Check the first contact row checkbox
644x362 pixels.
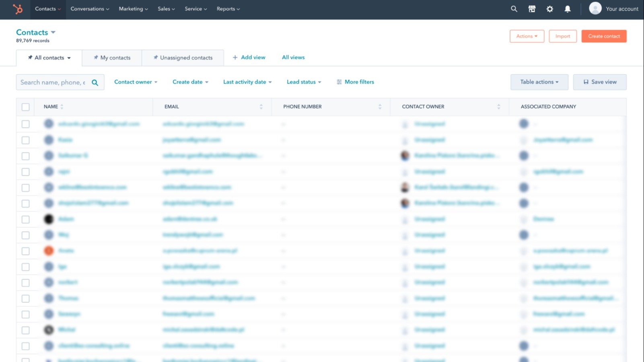[25, 124]
